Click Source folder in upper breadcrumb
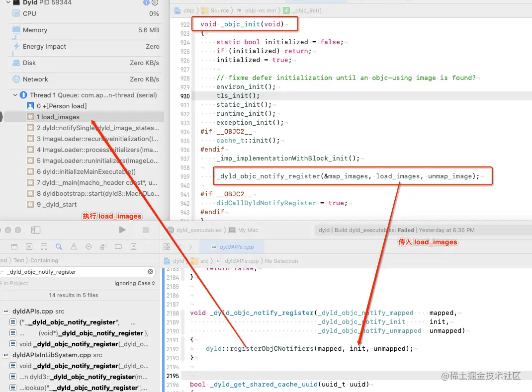 [x=215, y=10]
